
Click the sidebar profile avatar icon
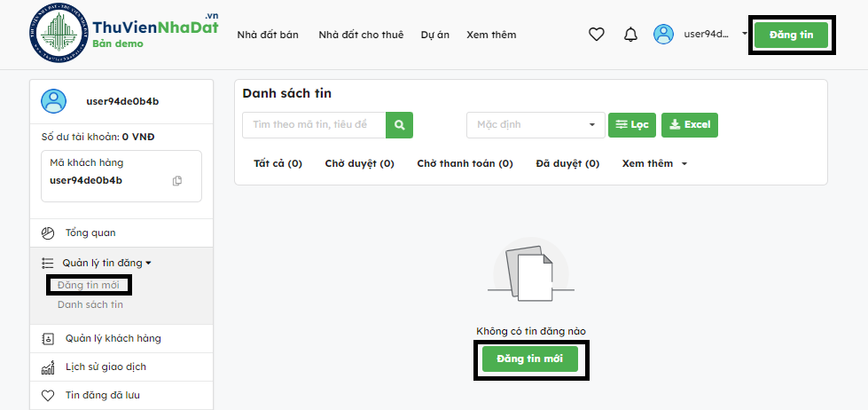pos(53,101)
